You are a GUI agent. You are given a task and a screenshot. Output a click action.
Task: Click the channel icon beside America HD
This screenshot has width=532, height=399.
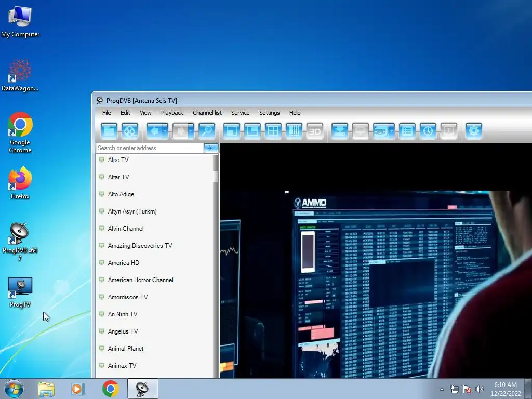point(101,262)
